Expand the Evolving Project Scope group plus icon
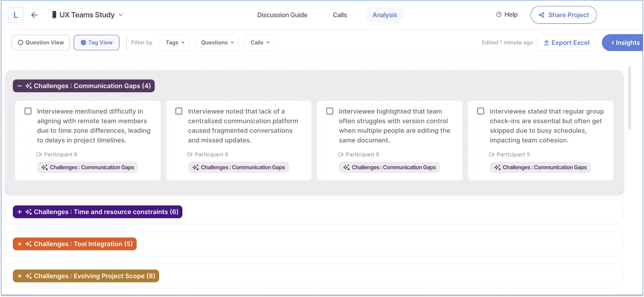Screen dimensions: 644x297 [19, 276]
